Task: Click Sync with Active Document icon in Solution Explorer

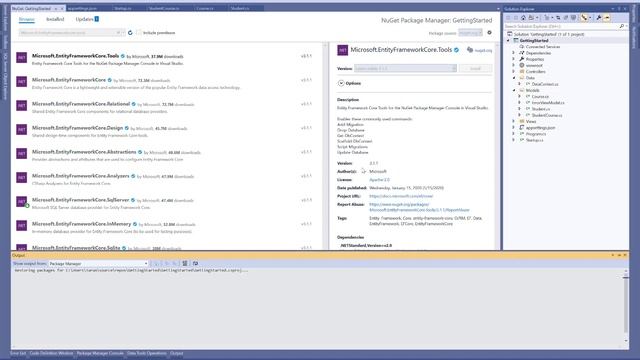Action: [x=558, y=18]
